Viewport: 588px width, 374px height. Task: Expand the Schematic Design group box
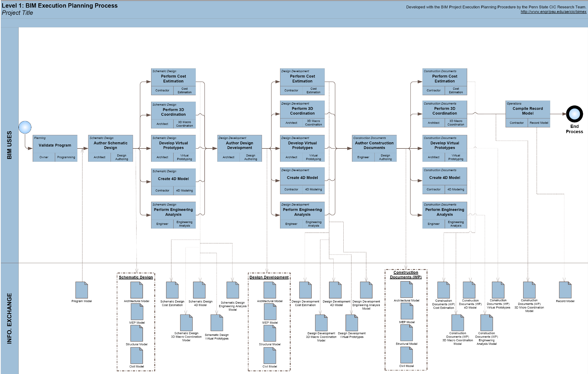point(135,277)
